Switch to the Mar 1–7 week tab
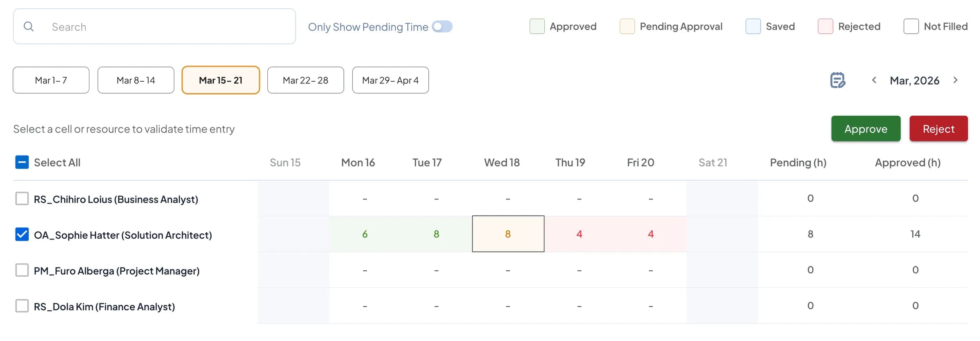This screenshot has width=980, height=341. (x=51, y=80)
